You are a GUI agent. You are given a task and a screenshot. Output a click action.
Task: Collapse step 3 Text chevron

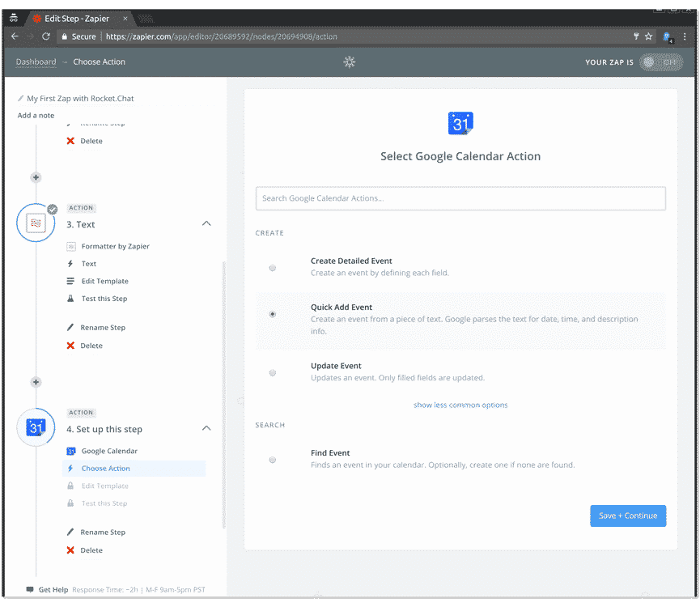tap(206, 223)
